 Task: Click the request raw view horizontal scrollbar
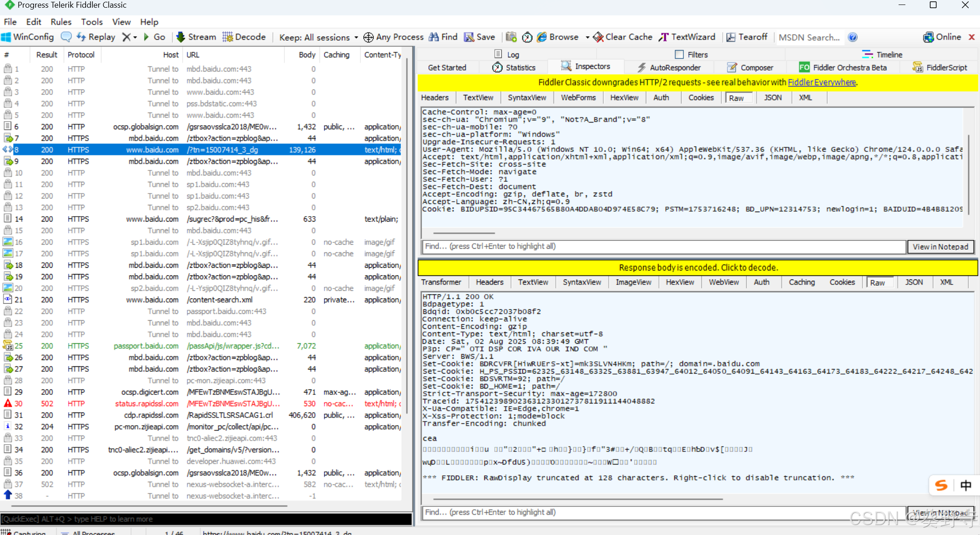(x=464, y=233)
